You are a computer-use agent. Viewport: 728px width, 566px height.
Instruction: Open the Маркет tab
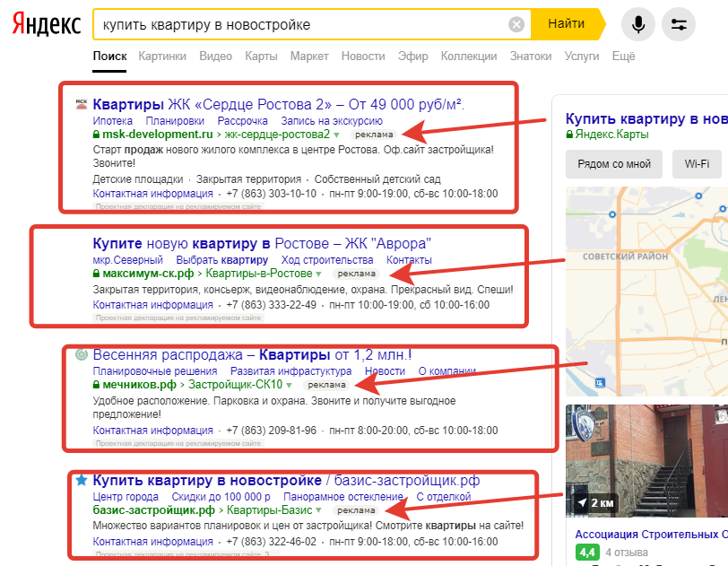tap(309, 57)
